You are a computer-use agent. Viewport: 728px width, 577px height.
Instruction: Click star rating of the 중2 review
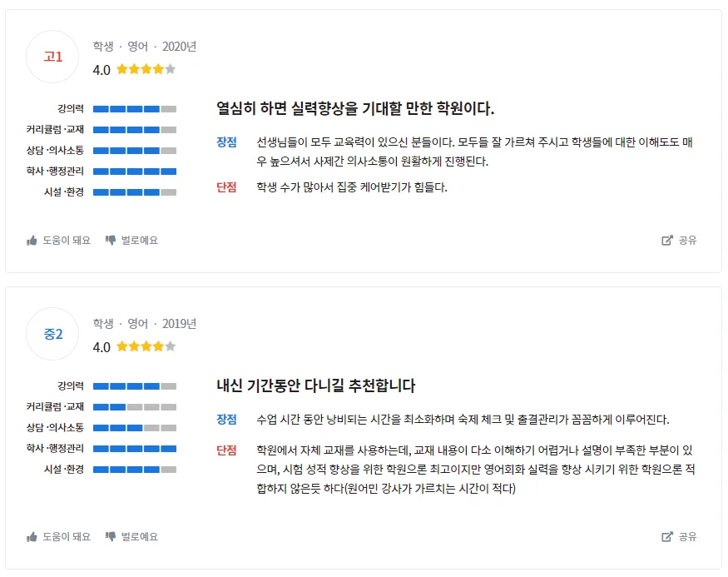coord(146,347)
